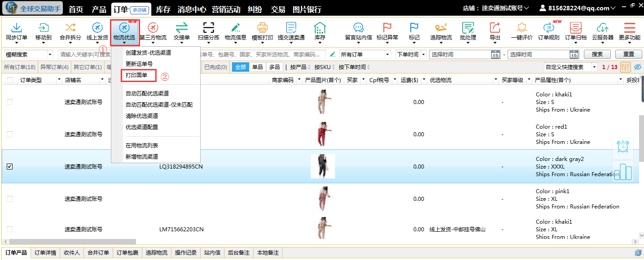Select the 合并拆分 merge/split icon
The image size is (644, 260).
pos(70,27)
